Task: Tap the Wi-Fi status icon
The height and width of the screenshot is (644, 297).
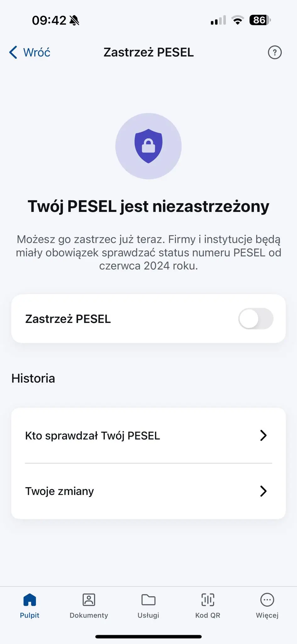Action: 238,20
